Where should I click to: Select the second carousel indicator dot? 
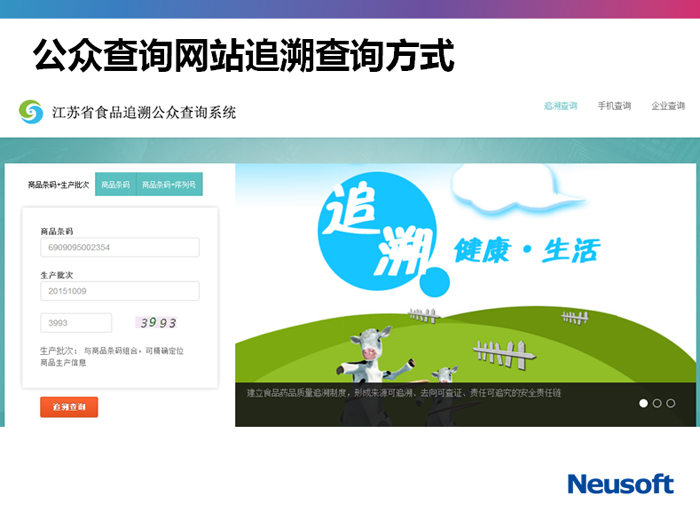tap(657, 403)
